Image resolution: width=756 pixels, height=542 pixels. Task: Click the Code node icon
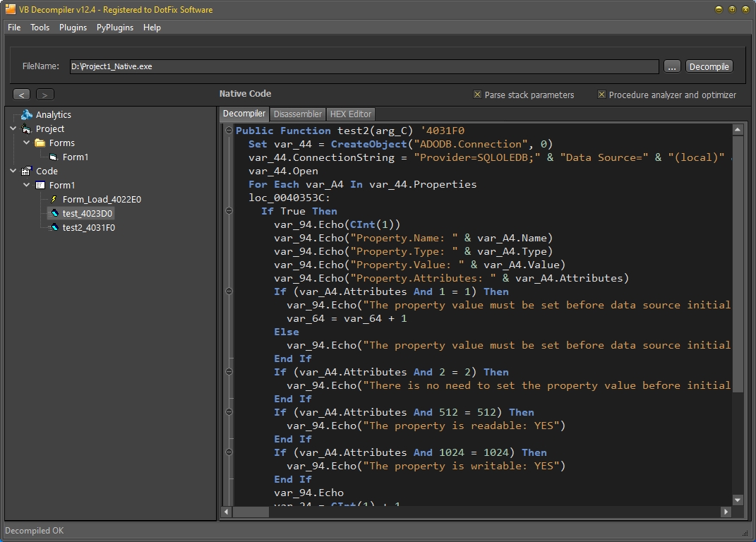27,171
